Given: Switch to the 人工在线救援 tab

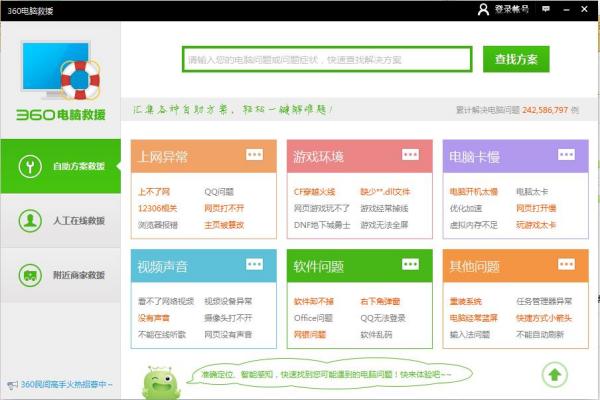Looking at the screenshot, I should [78, 220].
